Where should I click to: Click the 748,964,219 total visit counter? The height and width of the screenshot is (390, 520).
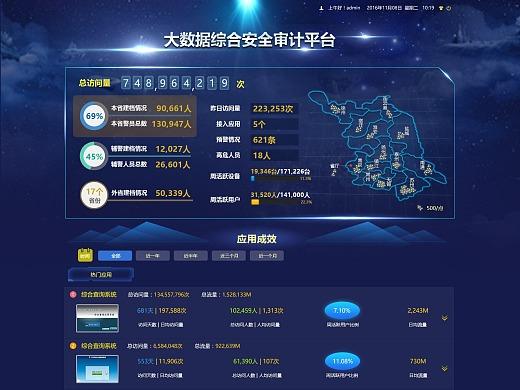point(175,83)
